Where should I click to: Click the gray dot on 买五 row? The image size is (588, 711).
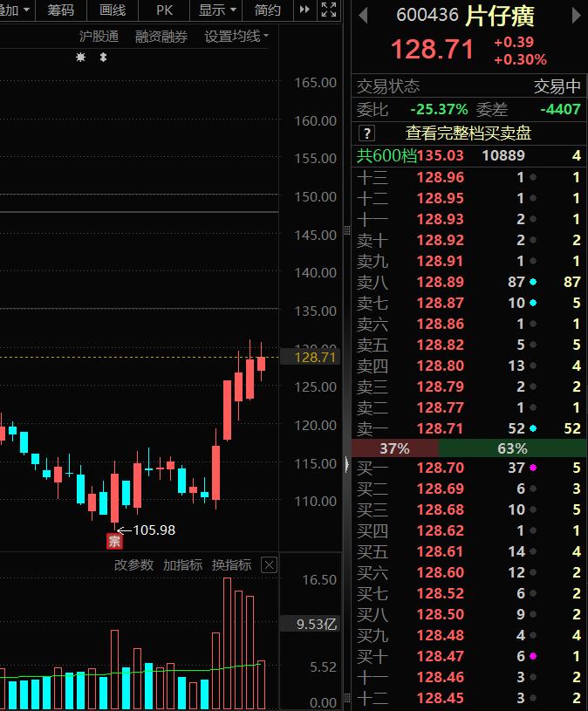[533, 551]
